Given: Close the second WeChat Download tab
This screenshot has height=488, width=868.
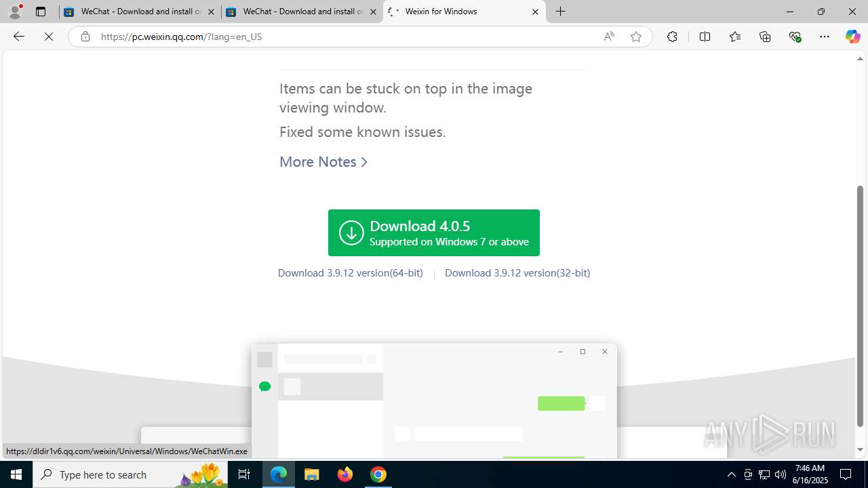Looking at the screenshot, I should point(373,12).
